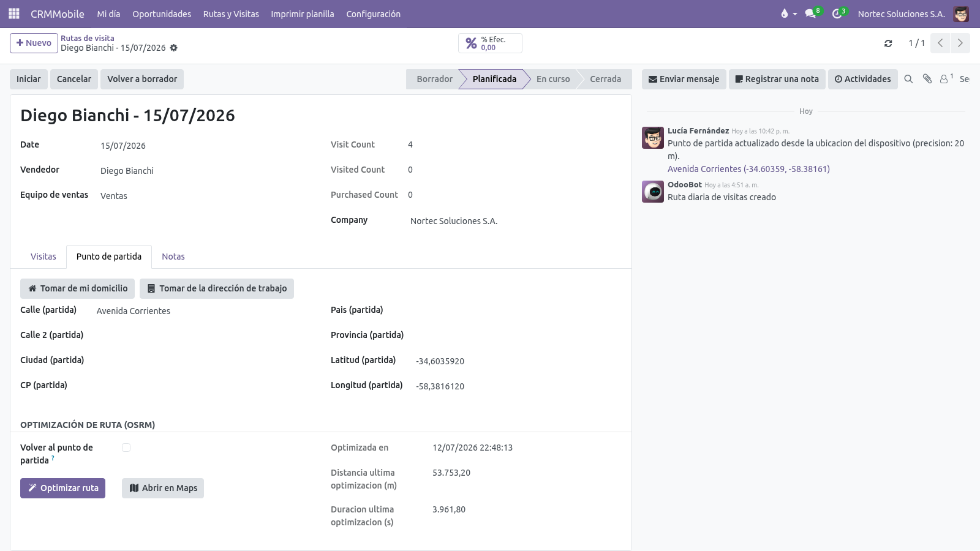Click Tomar de mi domicilio button
The width and height of the screenshot is (980, 551).
[78, 288]
